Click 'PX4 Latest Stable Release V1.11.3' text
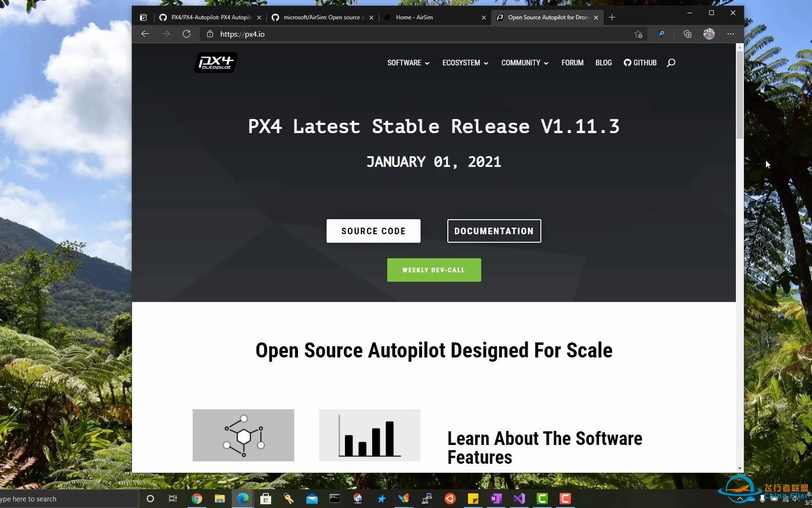This screenshot has height=508, width=812. coord(434,127)
